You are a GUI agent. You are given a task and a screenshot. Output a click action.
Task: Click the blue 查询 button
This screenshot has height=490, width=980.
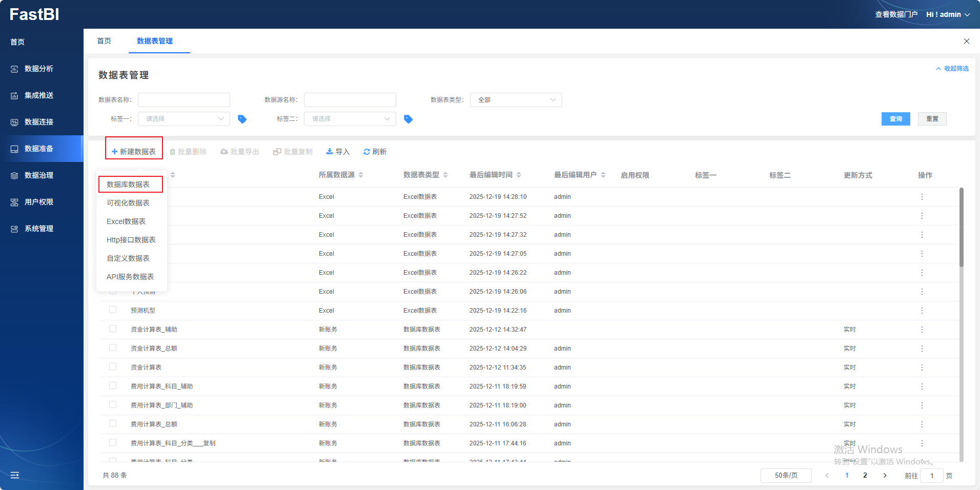895,119
